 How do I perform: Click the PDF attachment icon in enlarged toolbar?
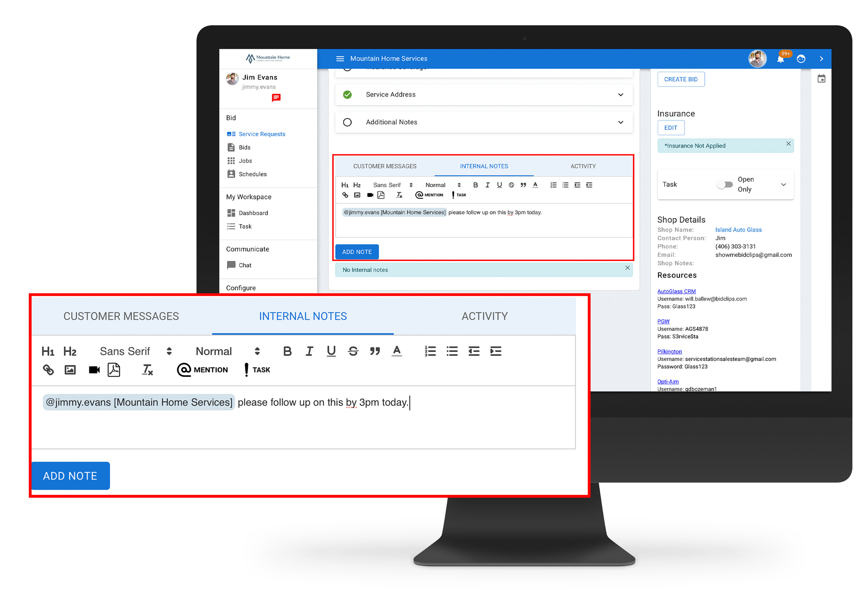[114, 370]
